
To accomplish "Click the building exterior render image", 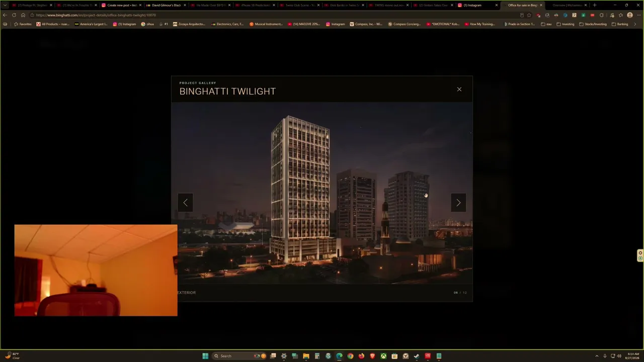I will point(322,193).
